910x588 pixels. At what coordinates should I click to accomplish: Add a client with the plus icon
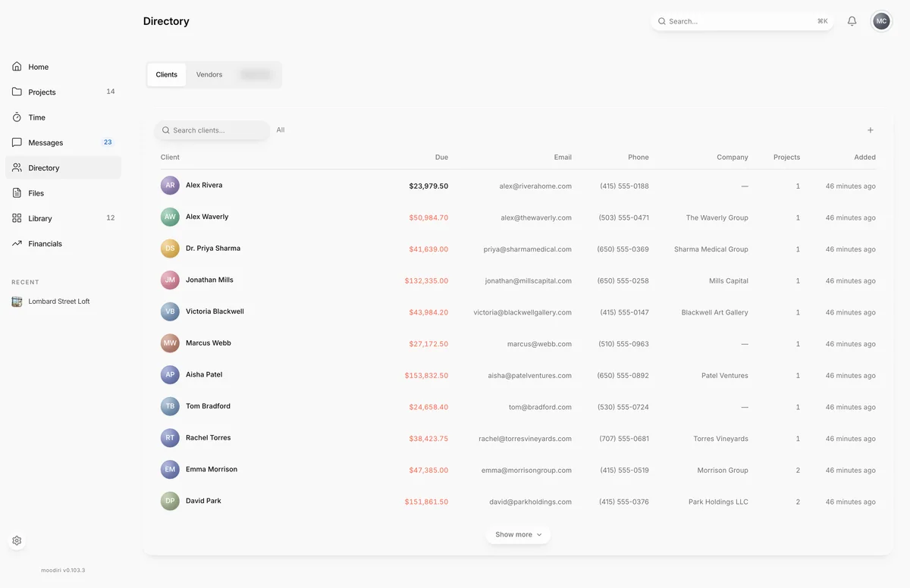pos(871,130)
